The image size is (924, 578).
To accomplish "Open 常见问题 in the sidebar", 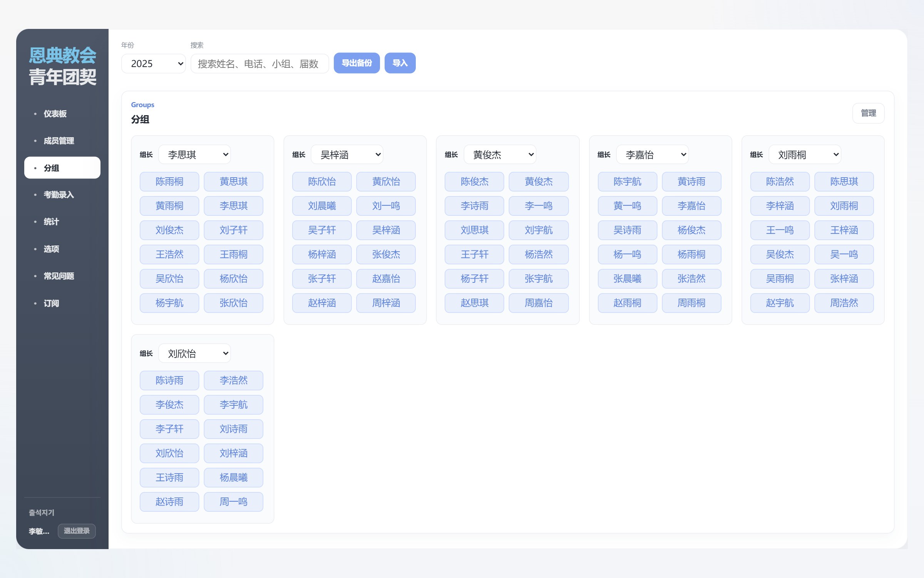I will (x=62, y=276).
